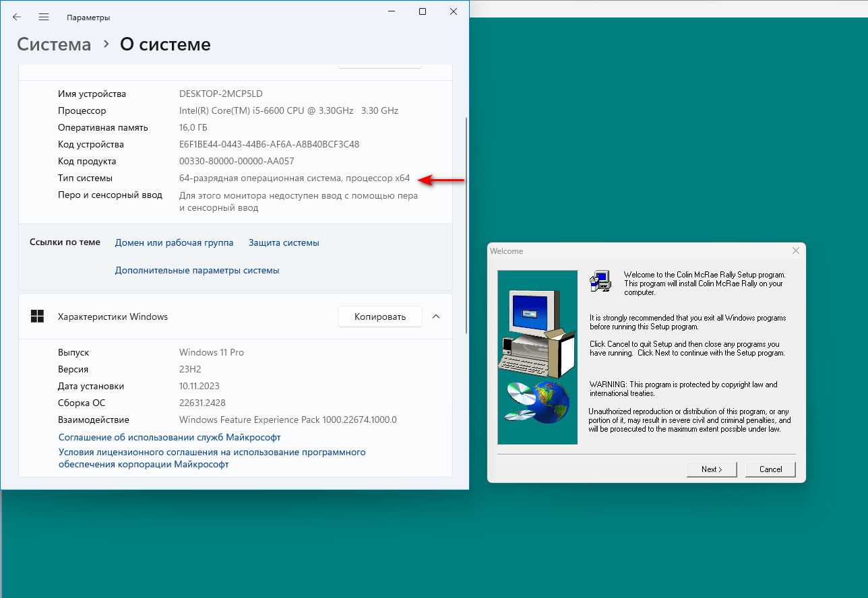868x598 pixels.
Task: Click the Windows logo icon beside Характеристики Windows
Action: click(38, 317)
